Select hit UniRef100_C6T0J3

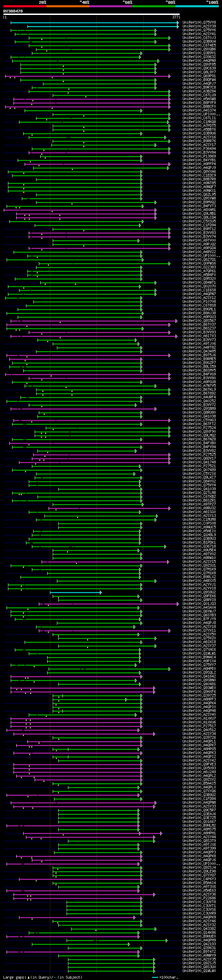pos(199,38)
